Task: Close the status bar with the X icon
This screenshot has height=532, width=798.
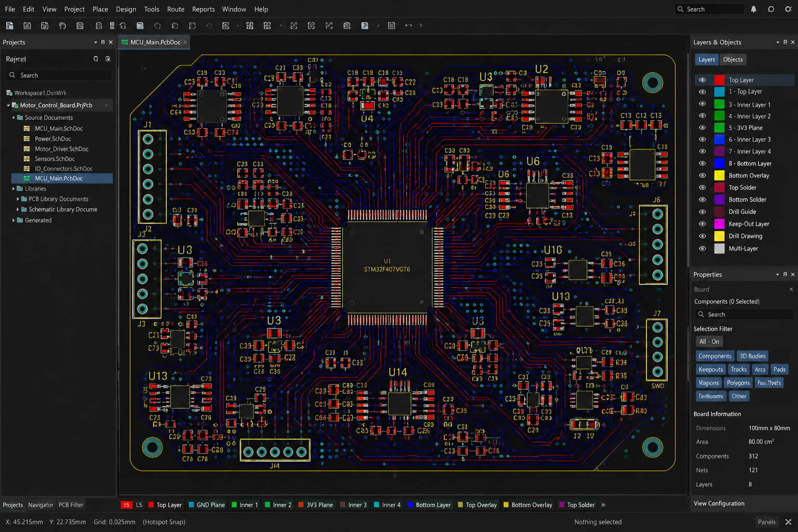Action: (x=788, y=522)
